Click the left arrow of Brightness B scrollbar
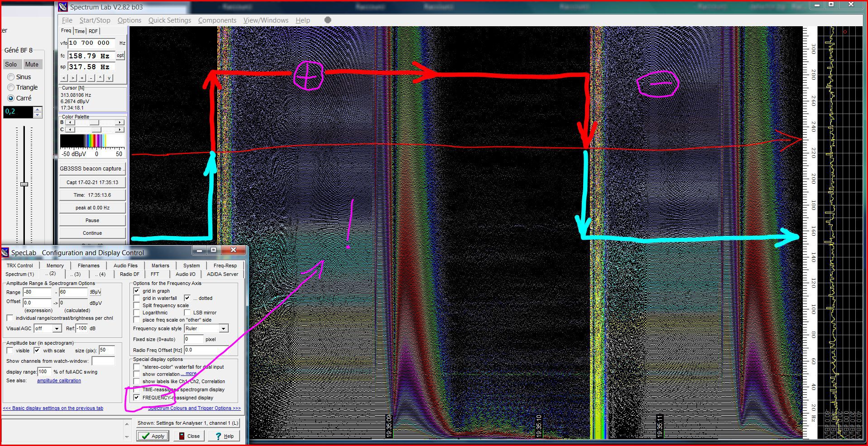 click(69, 123)
